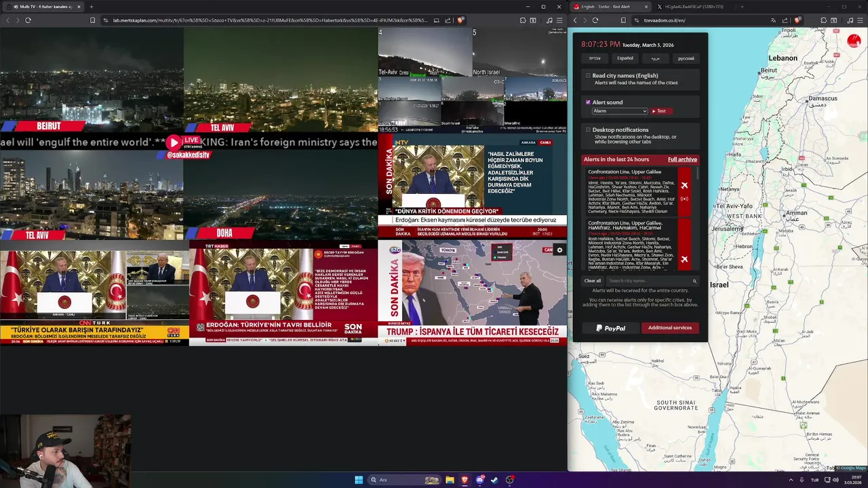Open a new tab in the Multi TV window
This screenshot has width=868, height=488.
tap(91, 7)
